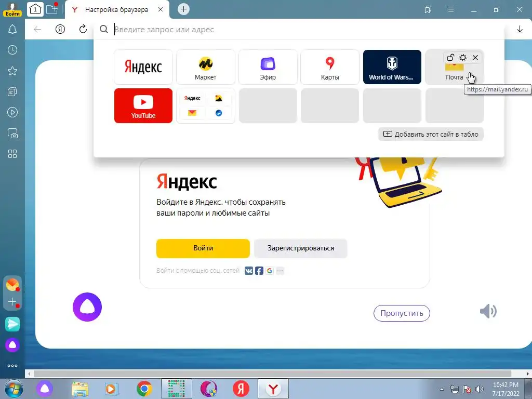Open services grid icon in sidebar
Screen dimensions: 532x399
point(12,154)
